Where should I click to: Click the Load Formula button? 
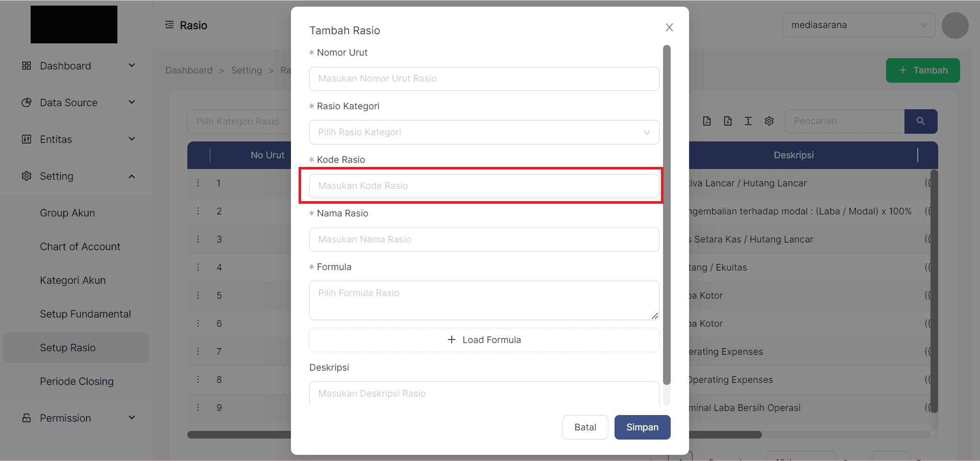[484, 340]
